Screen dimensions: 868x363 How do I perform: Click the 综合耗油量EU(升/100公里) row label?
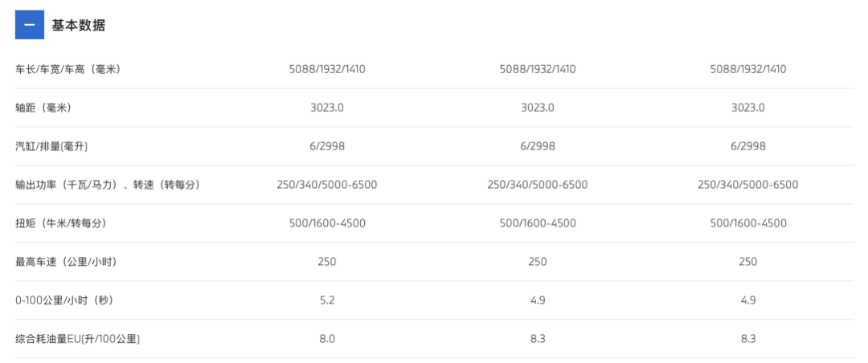coord(78,339)
